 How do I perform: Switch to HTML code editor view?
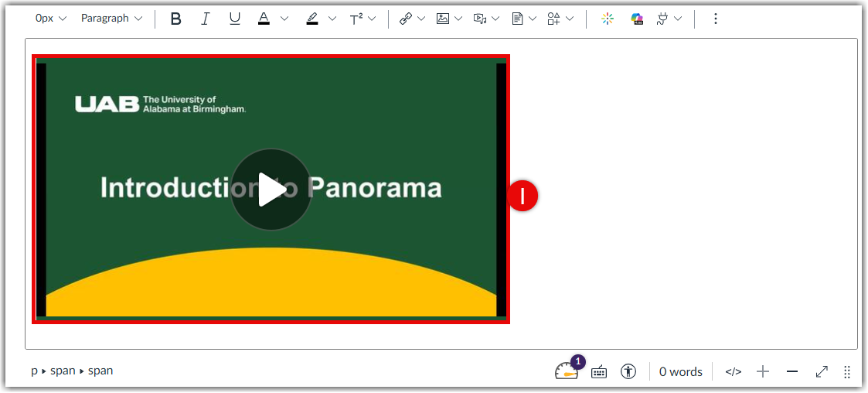[733, 372]
